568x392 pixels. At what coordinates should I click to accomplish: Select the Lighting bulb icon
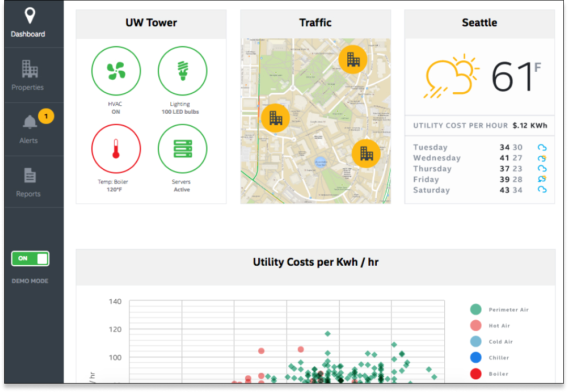pos(181,71)
